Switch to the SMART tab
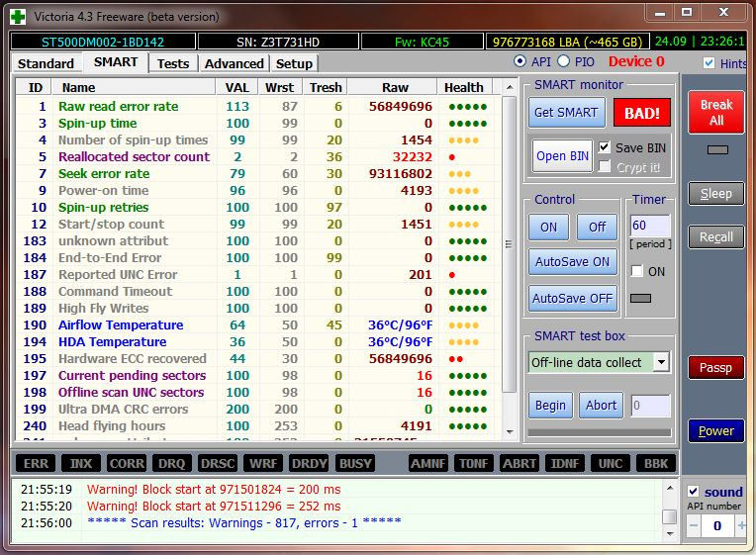The image size is (756, 555). [116, 62]
